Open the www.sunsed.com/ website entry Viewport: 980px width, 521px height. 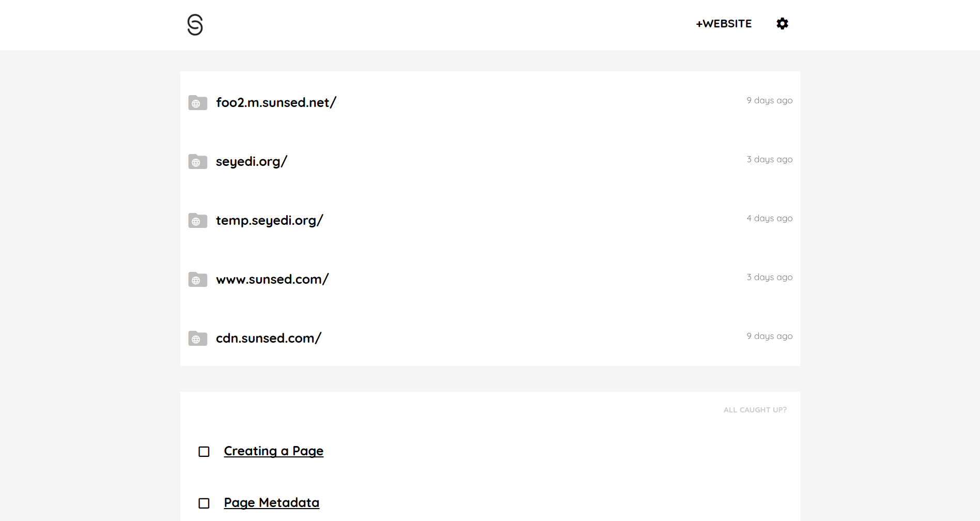[x=272, y=279]
